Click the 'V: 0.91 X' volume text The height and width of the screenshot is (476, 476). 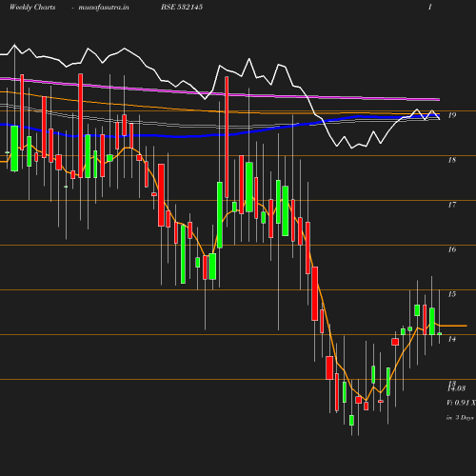(461, 403)
